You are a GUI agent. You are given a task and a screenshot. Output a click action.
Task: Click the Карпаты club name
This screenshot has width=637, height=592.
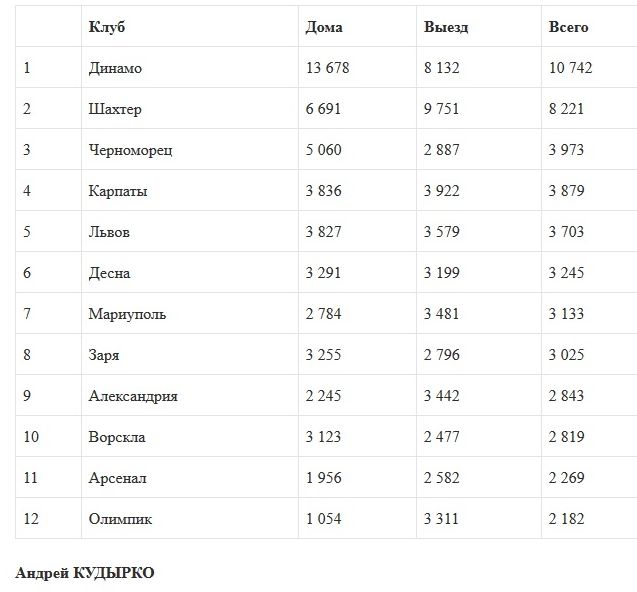(118, 191)
